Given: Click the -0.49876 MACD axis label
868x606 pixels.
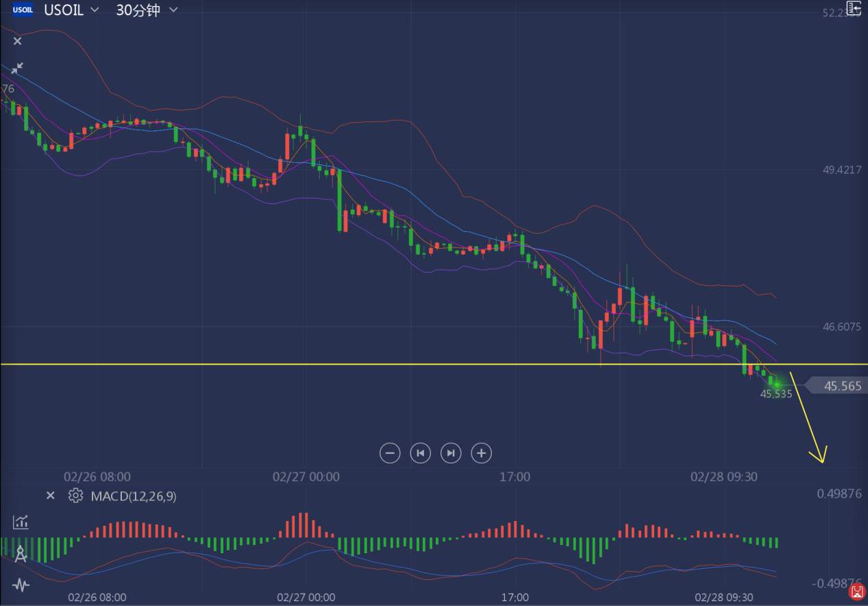Looking at the screenshot, I should coord(836,583).
